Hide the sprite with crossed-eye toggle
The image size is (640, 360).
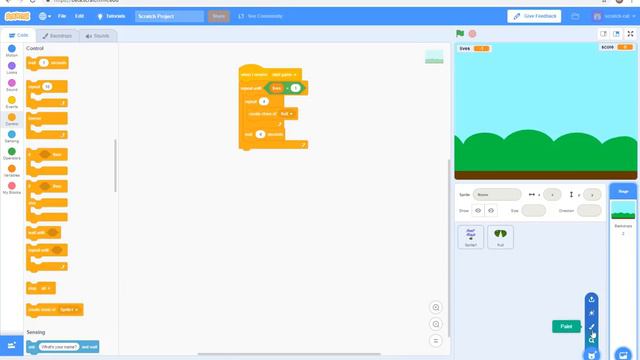491,211
